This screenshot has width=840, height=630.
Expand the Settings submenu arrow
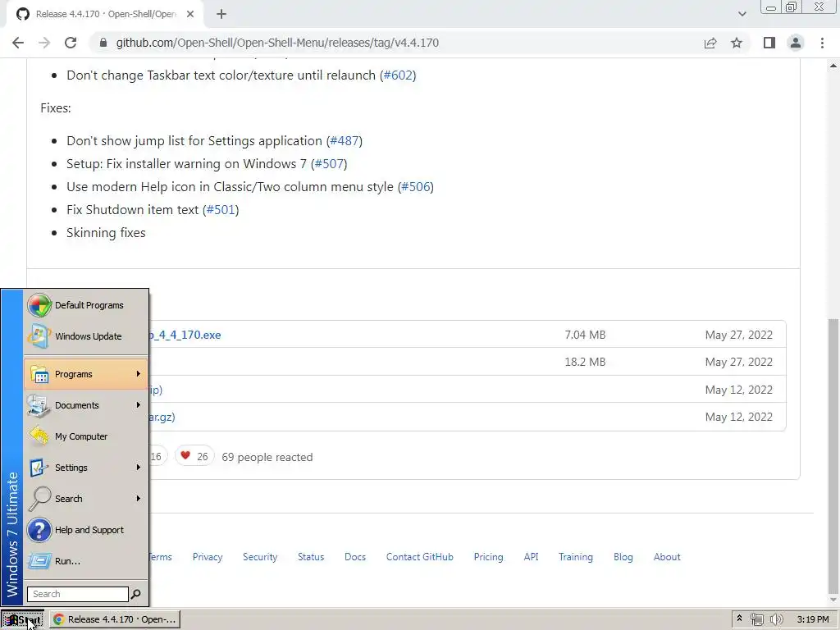(x=138, y=467)
